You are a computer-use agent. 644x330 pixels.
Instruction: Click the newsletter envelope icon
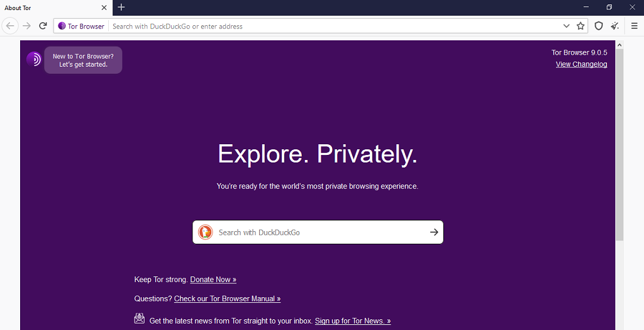click(x=139, y=319)
